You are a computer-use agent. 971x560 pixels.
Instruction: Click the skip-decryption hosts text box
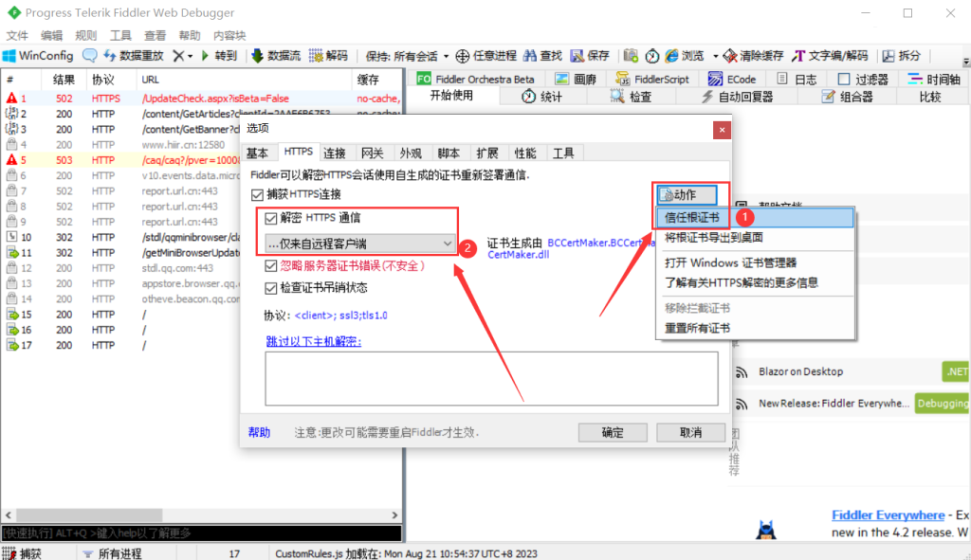[x=492, y=379]
